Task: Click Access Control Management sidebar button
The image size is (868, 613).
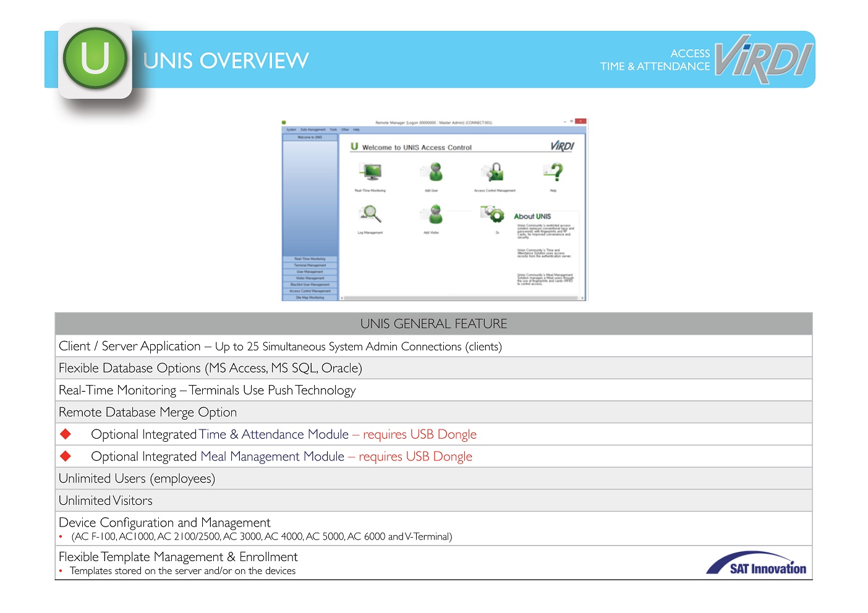Action: pos(310,291)
